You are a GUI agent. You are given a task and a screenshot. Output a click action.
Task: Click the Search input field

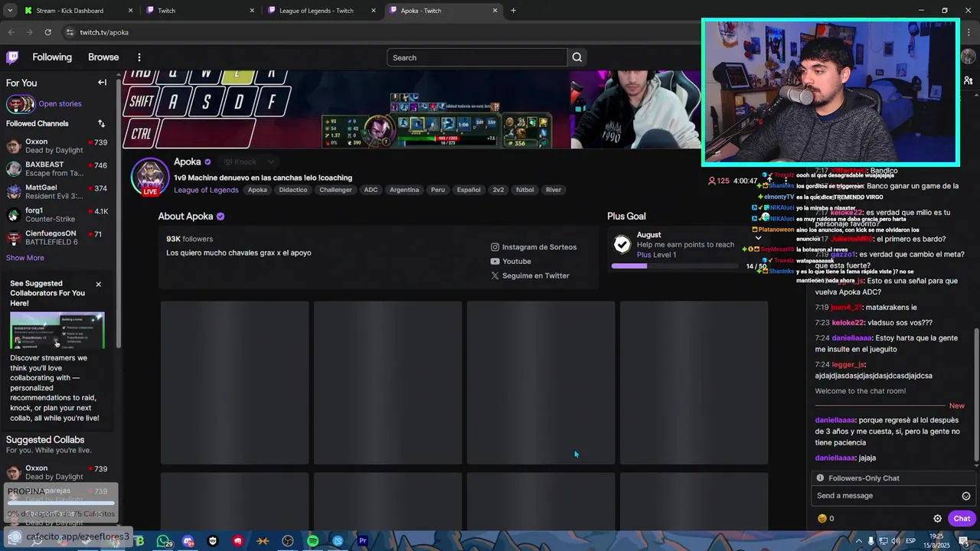(477, 57)
